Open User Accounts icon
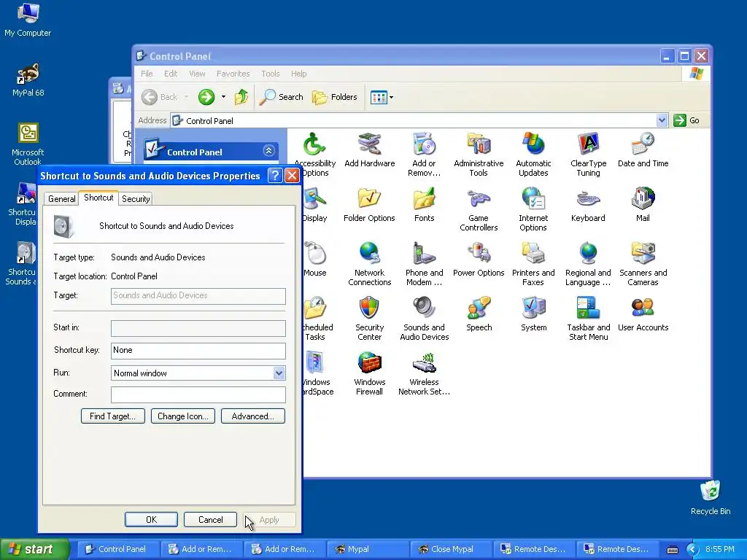 click(643, 314)
